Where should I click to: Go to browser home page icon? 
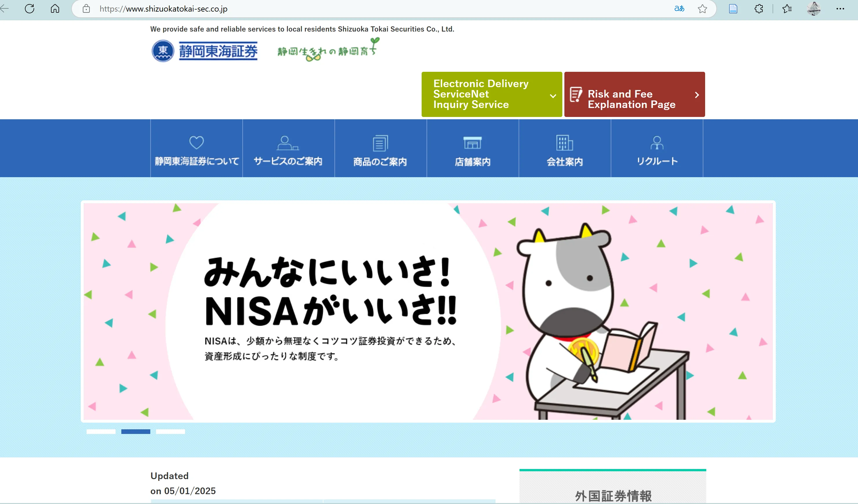click(x=55, y=8)
